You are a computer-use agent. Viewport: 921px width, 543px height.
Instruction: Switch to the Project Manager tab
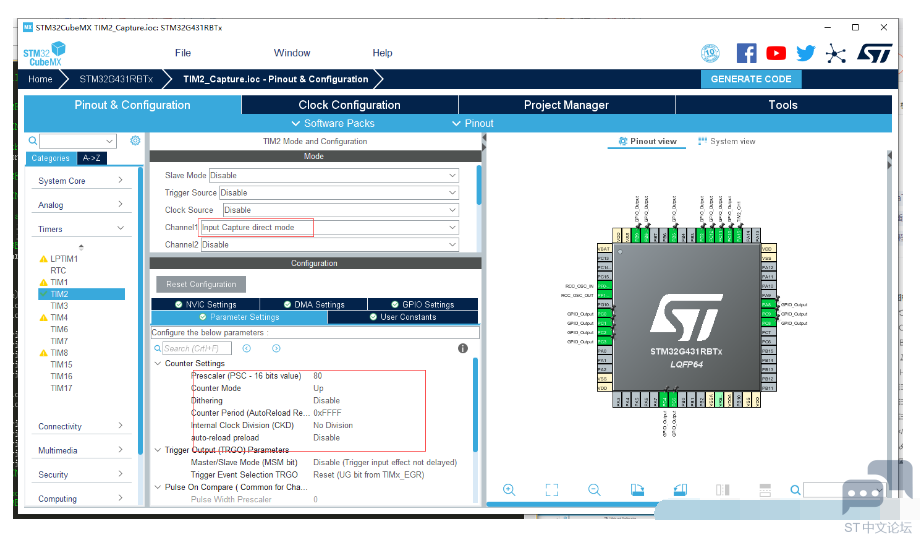pyautogui.click(x=566, y=105)
